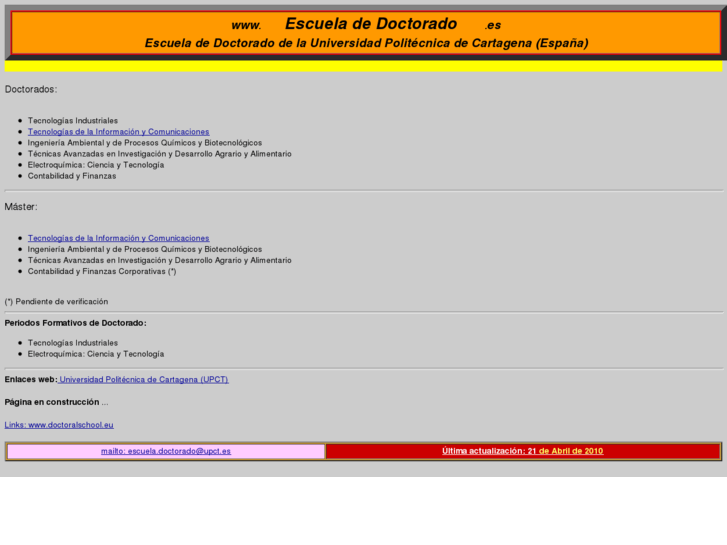
Task: Click Técnicas Avanzadas item under Doctorados
Action: point(159,154)
